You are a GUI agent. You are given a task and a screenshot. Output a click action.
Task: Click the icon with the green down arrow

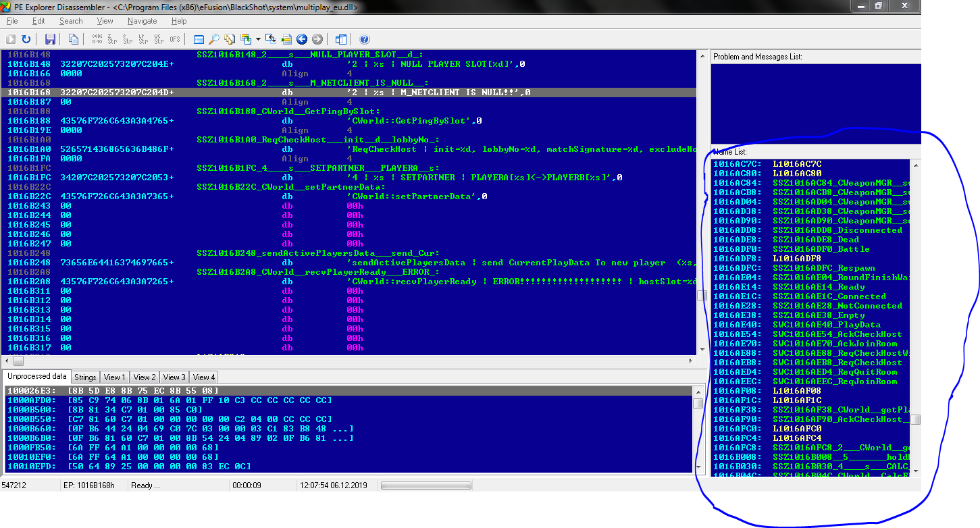[246, 40]
